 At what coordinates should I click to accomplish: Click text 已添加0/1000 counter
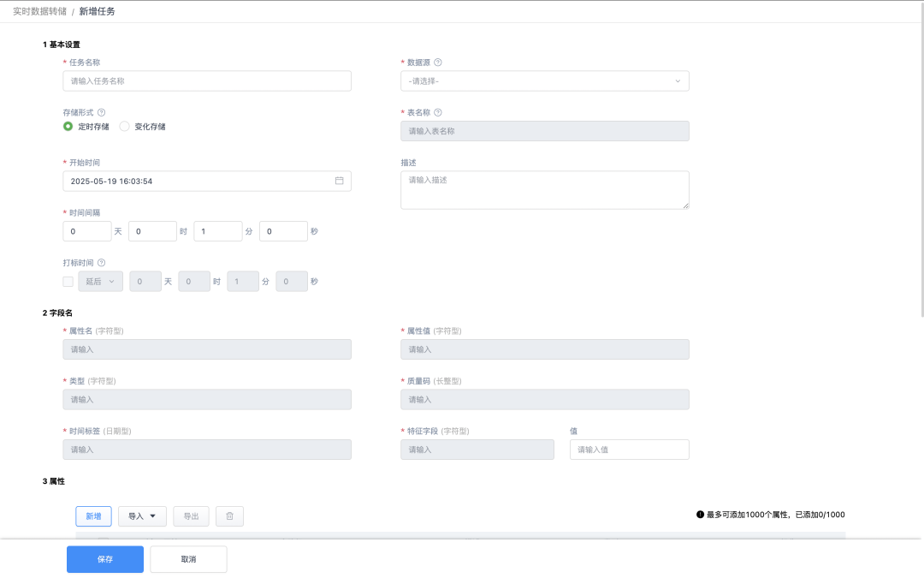820,515
